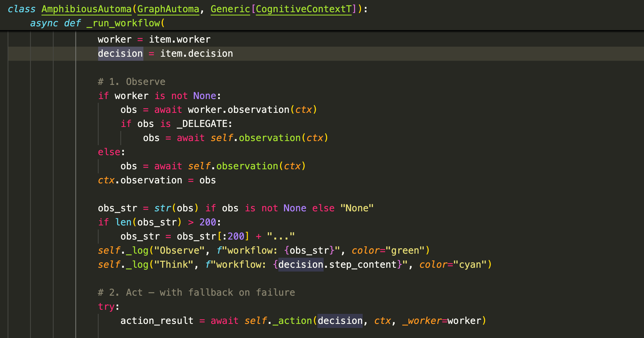Click the len(obs_str) call
Viewport: 644px width, 338px height.
click(148, 222)
